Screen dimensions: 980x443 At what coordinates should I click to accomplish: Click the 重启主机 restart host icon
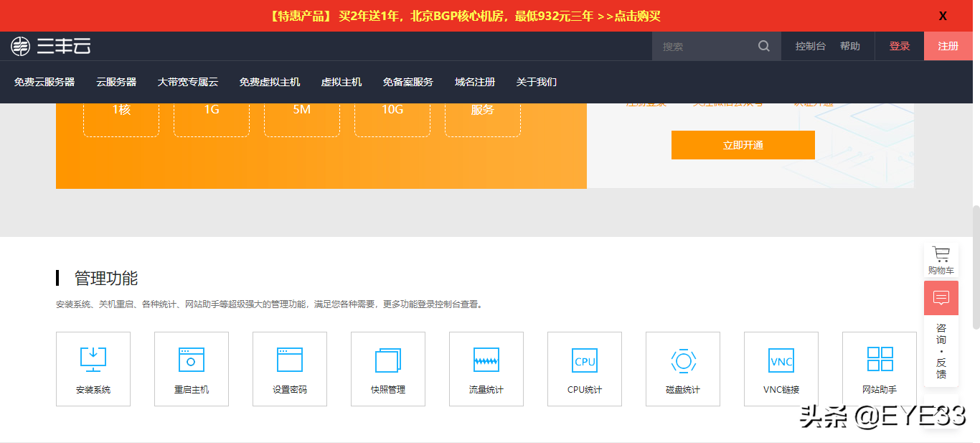coord(192,360)
